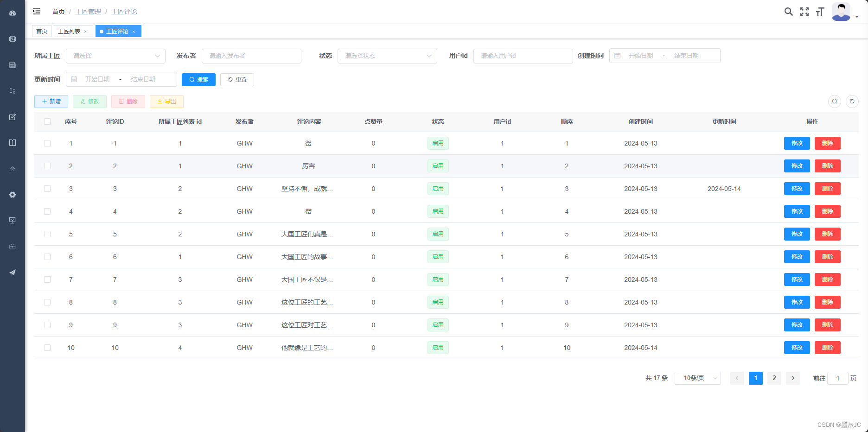Check the row with 序号 7
The height and width of the screenshot is (432, 868).
pos(47,280)
